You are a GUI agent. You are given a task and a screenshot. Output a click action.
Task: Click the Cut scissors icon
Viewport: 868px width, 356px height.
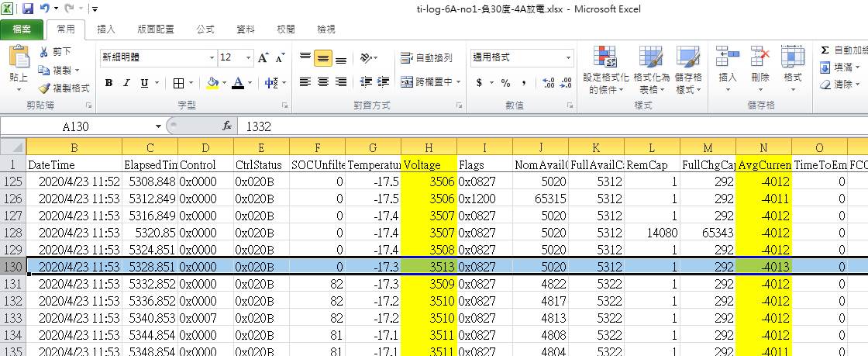point(44,52)
